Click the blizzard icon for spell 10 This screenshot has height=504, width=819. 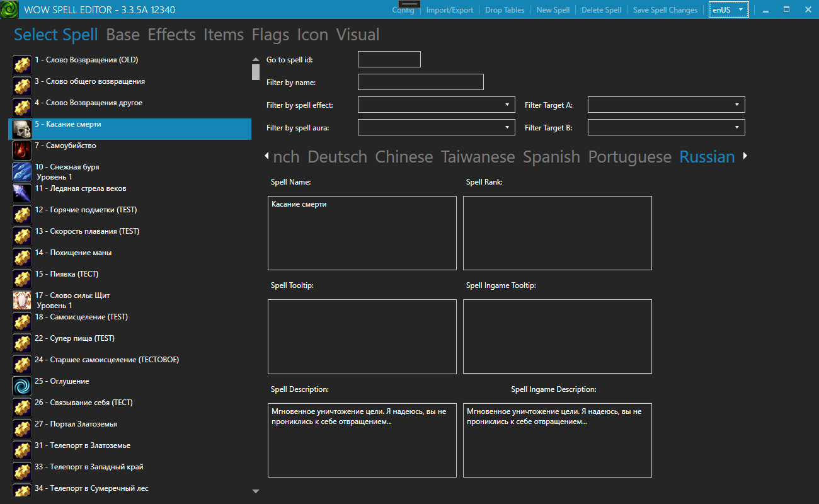tap(22, 172)
